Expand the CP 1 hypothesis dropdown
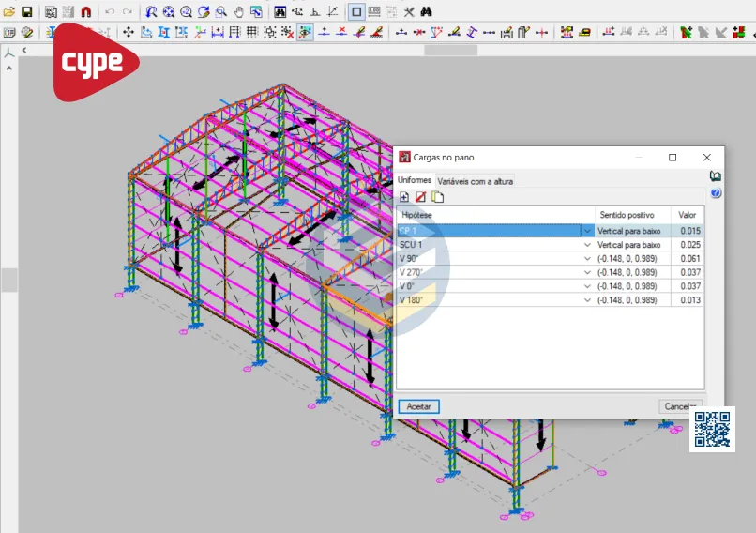 tap(588, 231)
